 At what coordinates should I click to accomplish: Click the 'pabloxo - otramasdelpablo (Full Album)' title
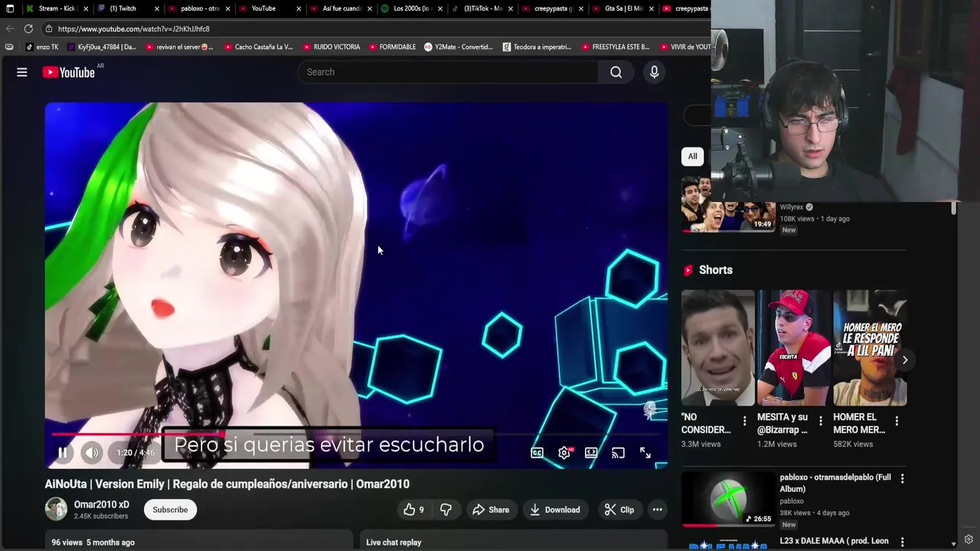(835, 483)
